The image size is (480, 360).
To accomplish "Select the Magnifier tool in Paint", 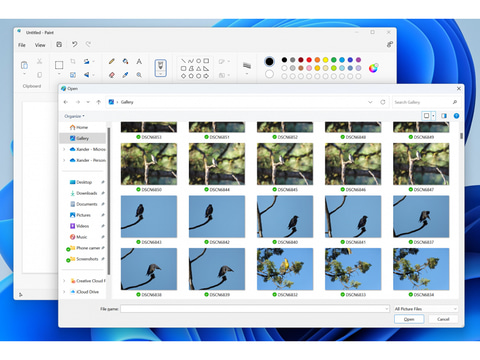I will [139, 75].
